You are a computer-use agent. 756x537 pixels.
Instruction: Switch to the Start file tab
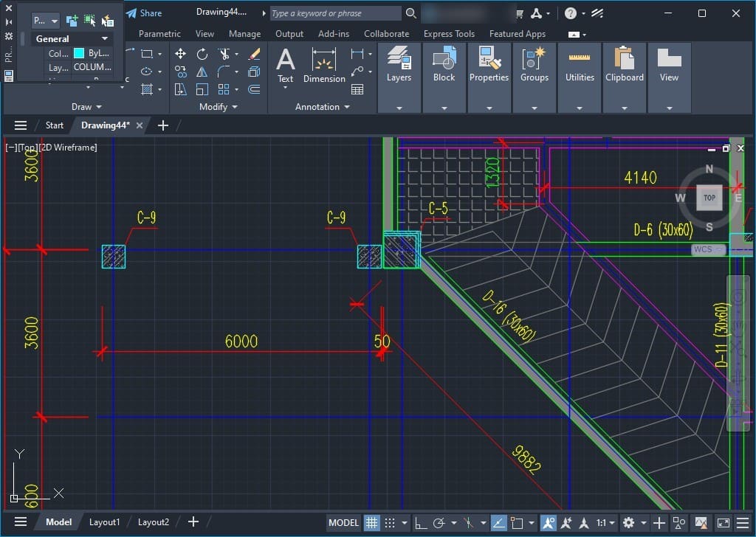point(55,125)
